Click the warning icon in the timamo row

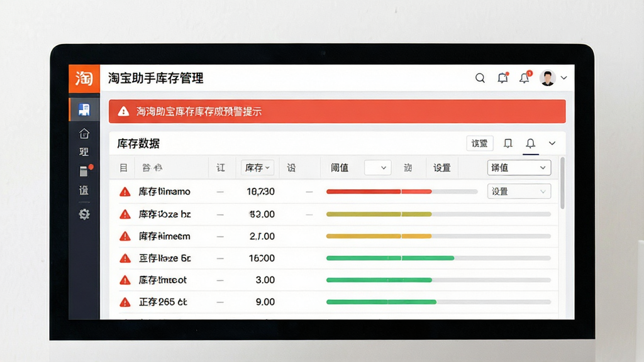coord(125,192)
